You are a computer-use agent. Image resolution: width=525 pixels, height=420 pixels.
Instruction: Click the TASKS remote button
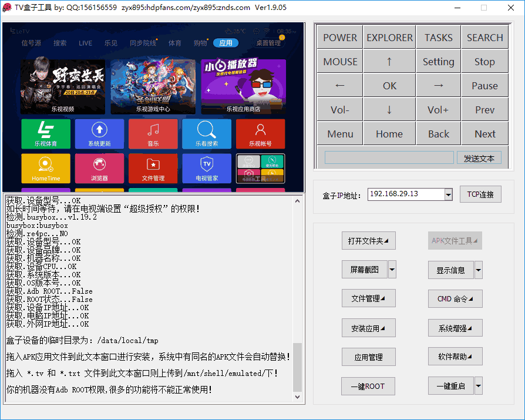[x=439, y=37]
